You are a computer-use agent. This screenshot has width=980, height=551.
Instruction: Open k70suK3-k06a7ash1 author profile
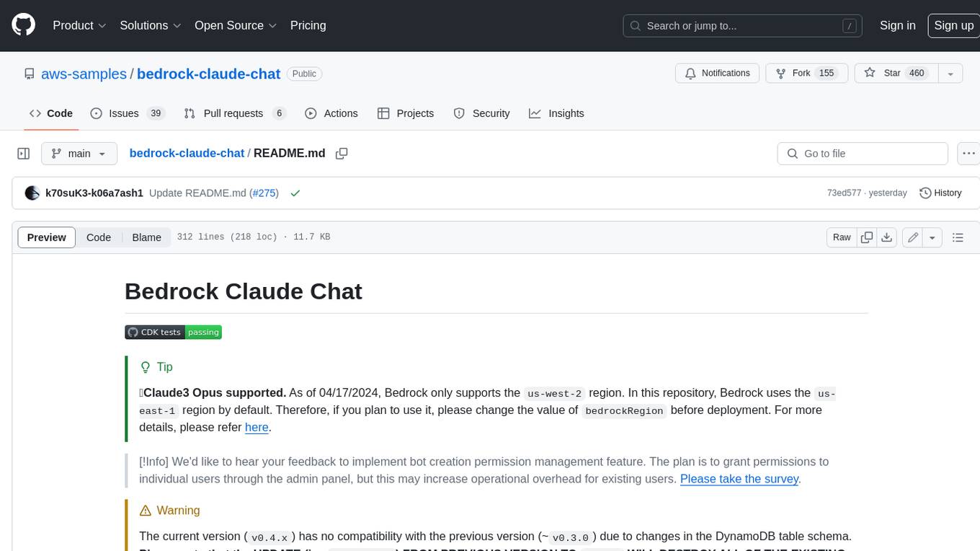click(94, 193)
